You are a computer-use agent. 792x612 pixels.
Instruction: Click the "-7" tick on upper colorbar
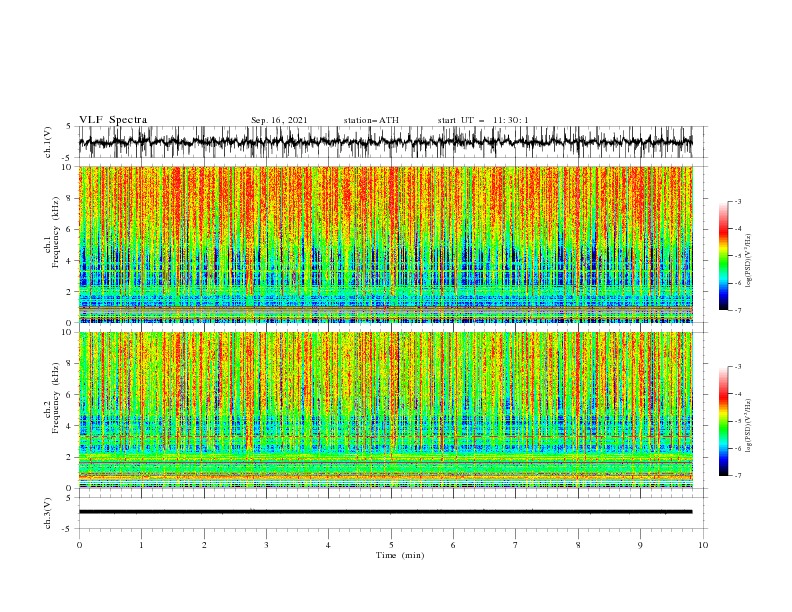pos(737,310)
